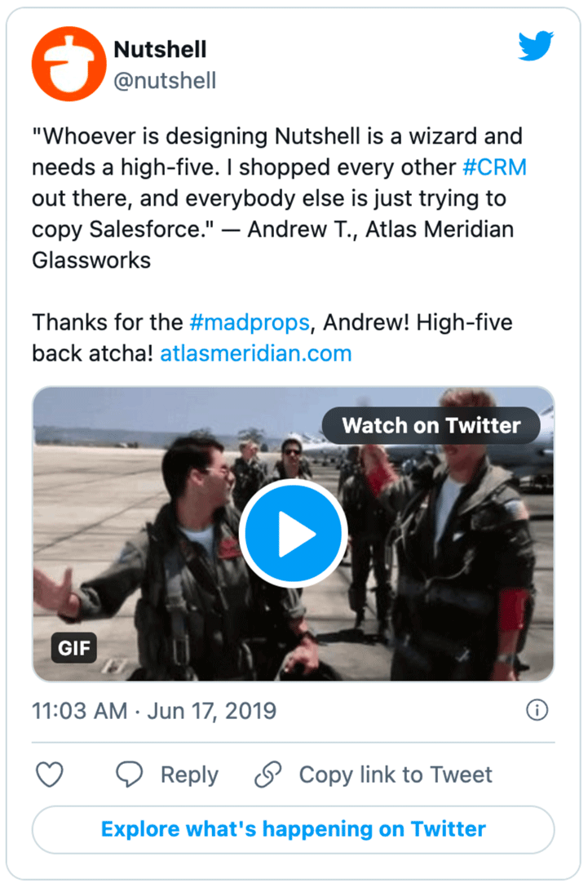Click the blue Twitter bird logo
Viewport: 588px width, 888px height.
click(536, 47)
